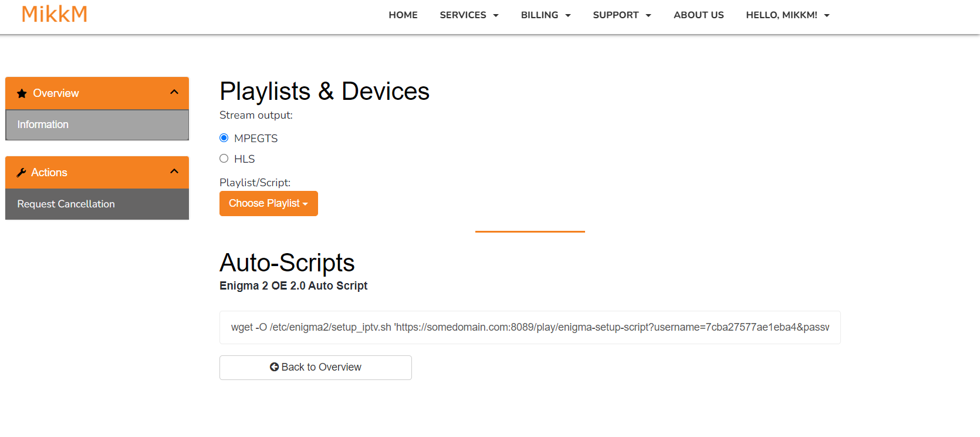Open the About Us page
The width and height of the screenshot is (980, 437).
(x=698, y=15)
